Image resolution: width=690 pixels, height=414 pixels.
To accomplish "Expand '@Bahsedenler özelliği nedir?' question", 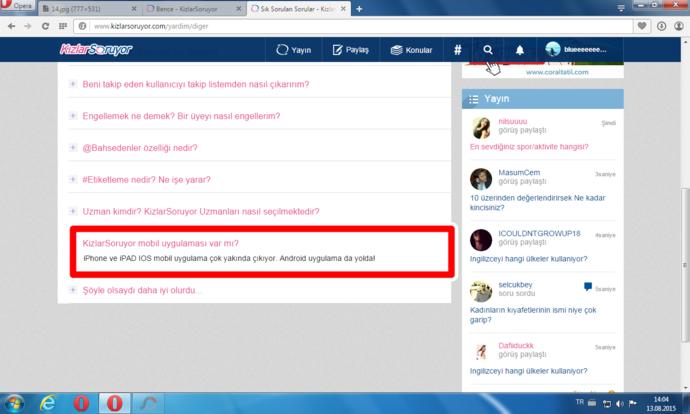I will pyautogui.click(x=140, y=148).
